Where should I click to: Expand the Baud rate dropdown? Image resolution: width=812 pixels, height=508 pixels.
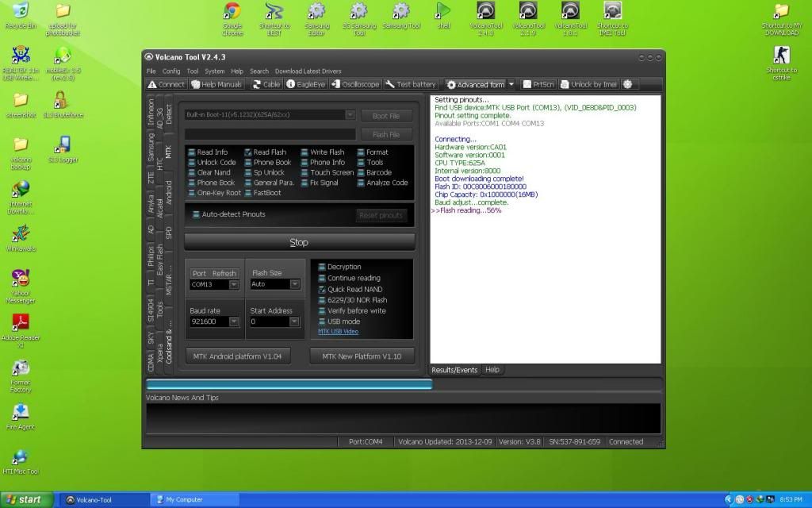[234, 322]
